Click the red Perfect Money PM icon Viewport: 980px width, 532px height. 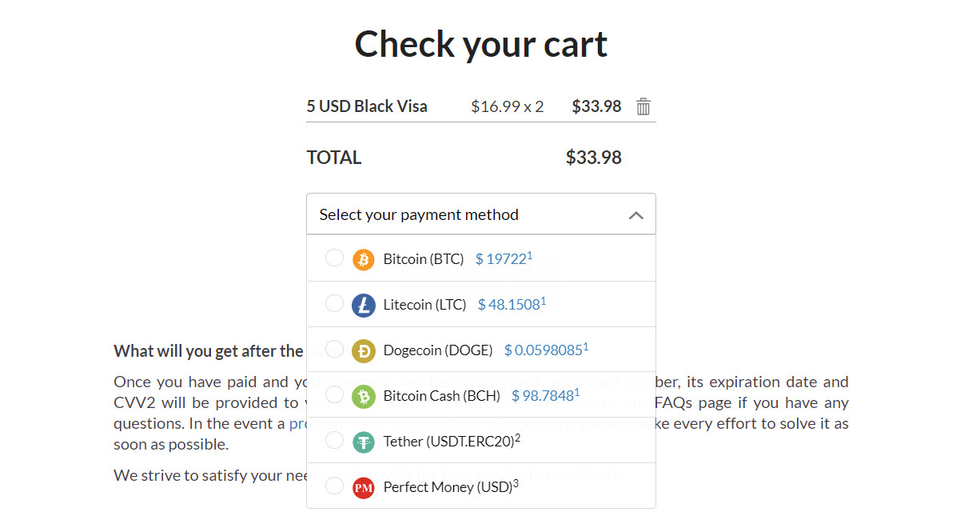point(363,487)
